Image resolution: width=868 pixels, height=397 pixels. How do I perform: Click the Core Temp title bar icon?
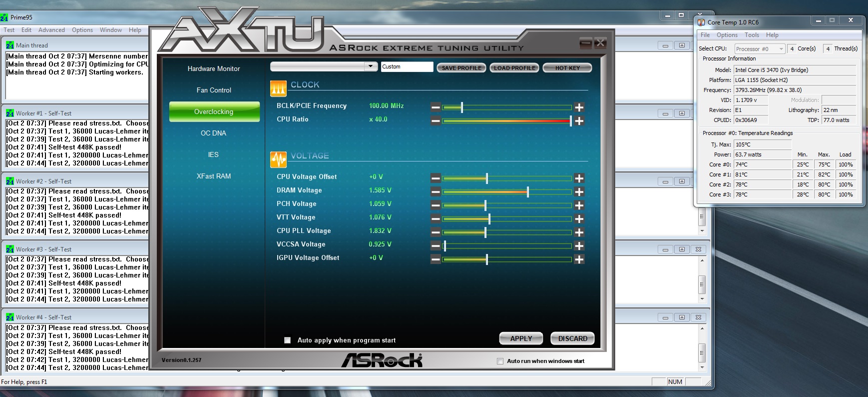[x=701, y=22]
